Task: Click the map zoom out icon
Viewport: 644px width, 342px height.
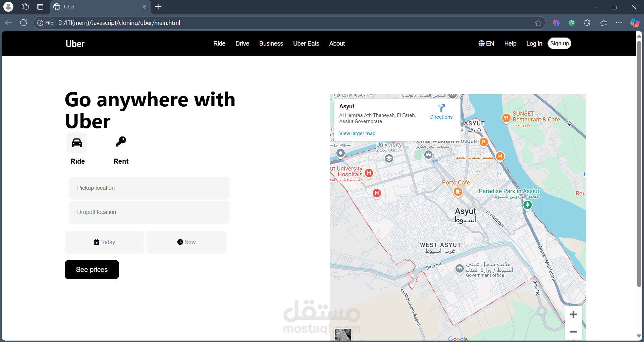Action: [x=574, y=332]
